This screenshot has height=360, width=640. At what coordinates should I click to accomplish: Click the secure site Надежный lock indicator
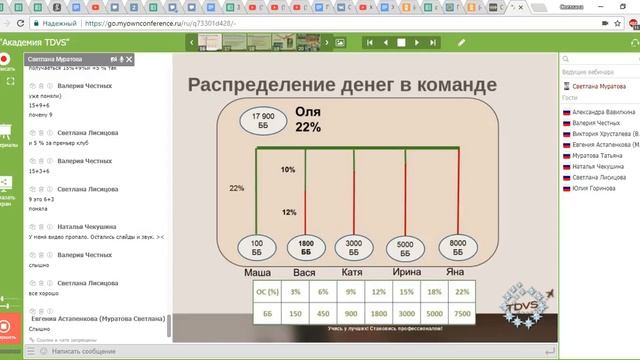(x=55, y=24)
